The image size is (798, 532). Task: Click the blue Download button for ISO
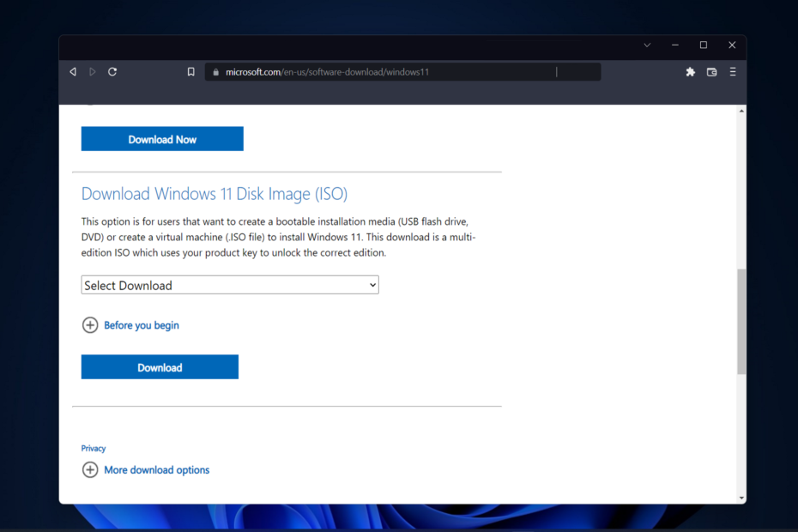pos(160,367)
